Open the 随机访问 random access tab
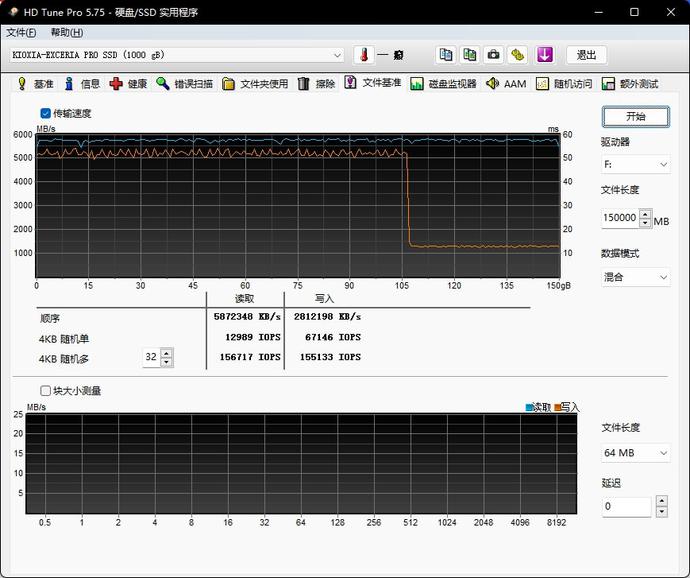Screen dimensions: 690x578 click(564, 84)
